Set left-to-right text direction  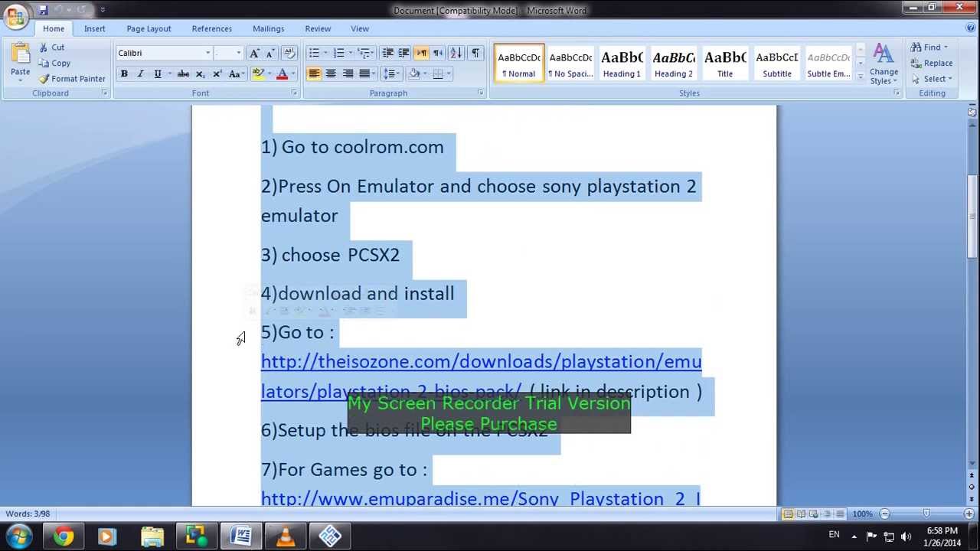(421, 53)
